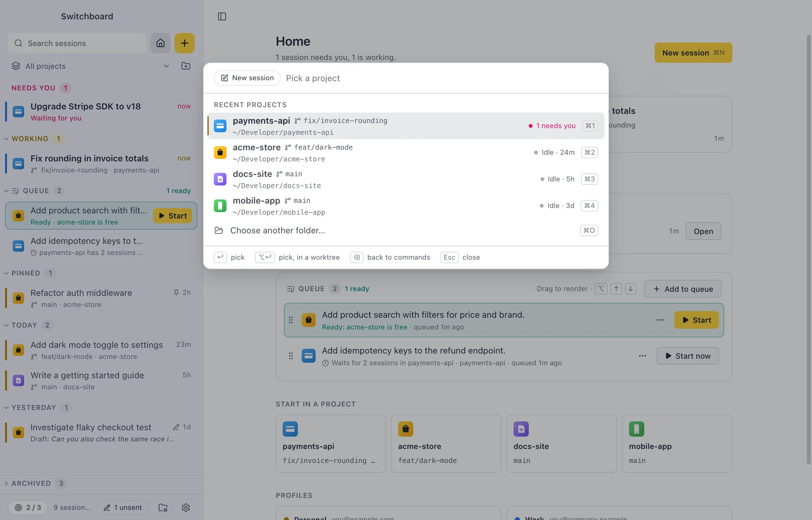Image resolution: width=812 pixels, height=520 pixels.
Task: Click the Open button in background card
Action: click(703, 231)
